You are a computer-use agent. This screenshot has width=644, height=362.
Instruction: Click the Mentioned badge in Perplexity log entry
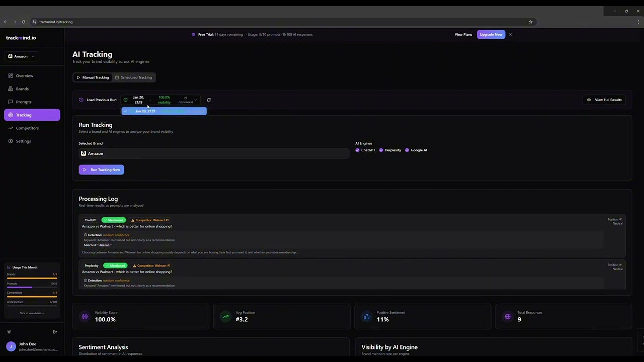click(115, 265)
